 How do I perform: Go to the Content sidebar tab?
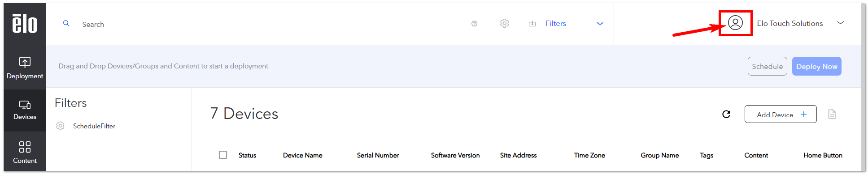(x=25, y=152)
